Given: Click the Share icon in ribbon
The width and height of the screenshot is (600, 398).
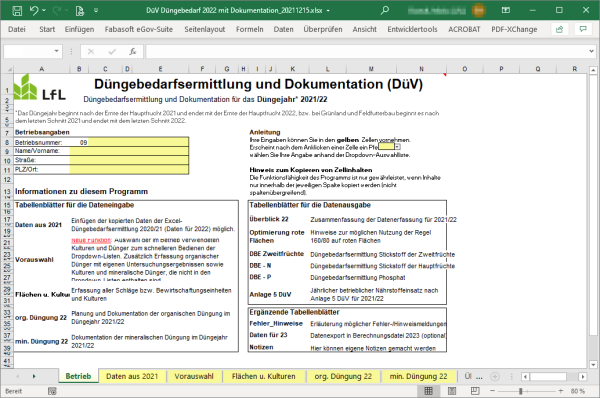Looking at the screenshot, I should [x=559, y=29].
